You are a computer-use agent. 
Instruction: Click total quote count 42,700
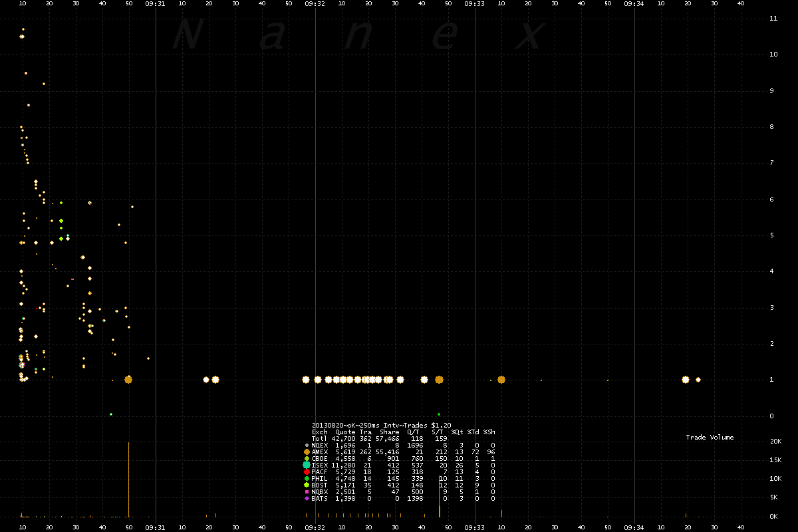pos(344,438)
